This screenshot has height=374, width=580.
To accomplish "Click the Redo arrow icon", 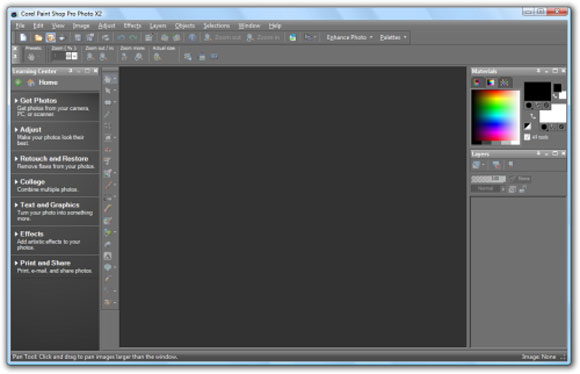I will click(x=133, y=37).
